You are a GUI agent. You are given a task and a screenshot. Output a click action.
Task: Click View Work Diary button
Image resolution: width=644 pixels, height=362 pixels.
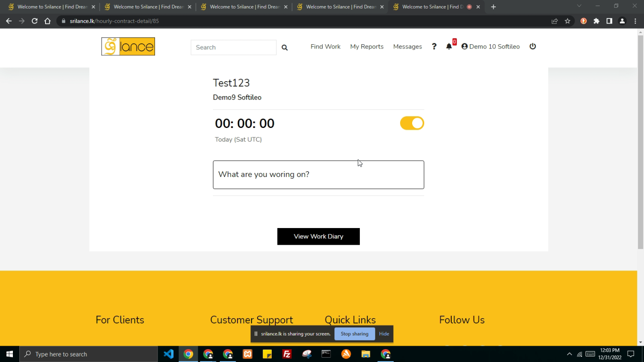(318, 237)
